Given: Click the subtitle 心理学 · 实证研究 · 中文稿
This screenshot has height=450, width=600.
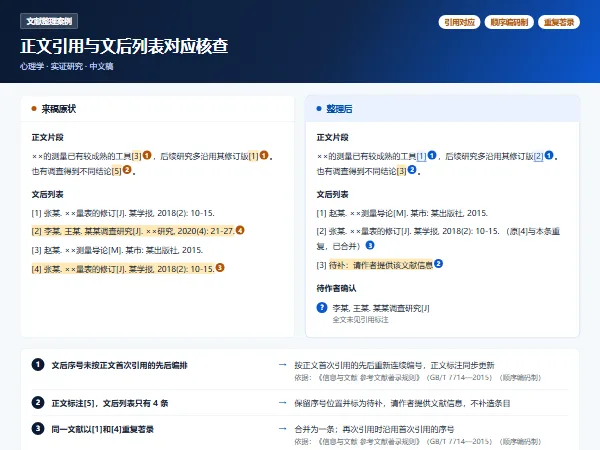Looking at the screenshot, I should (67, 66).
